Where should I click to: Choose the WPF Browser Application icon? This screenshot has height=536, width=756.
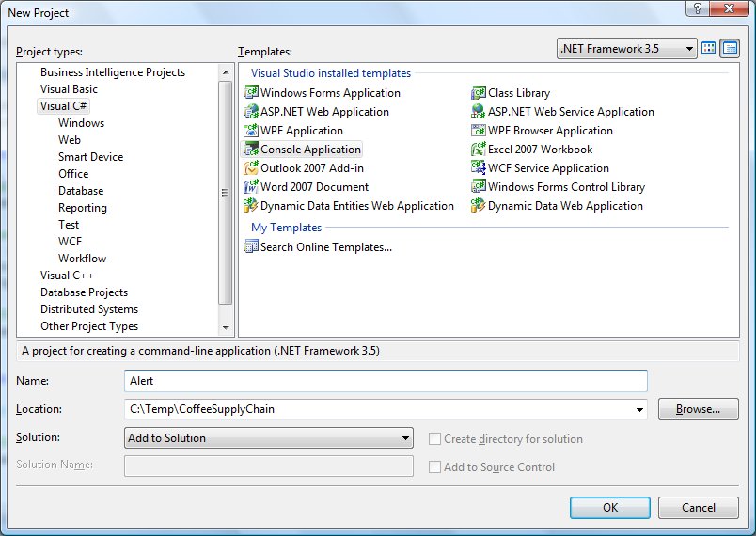click(x=479, y=130)
